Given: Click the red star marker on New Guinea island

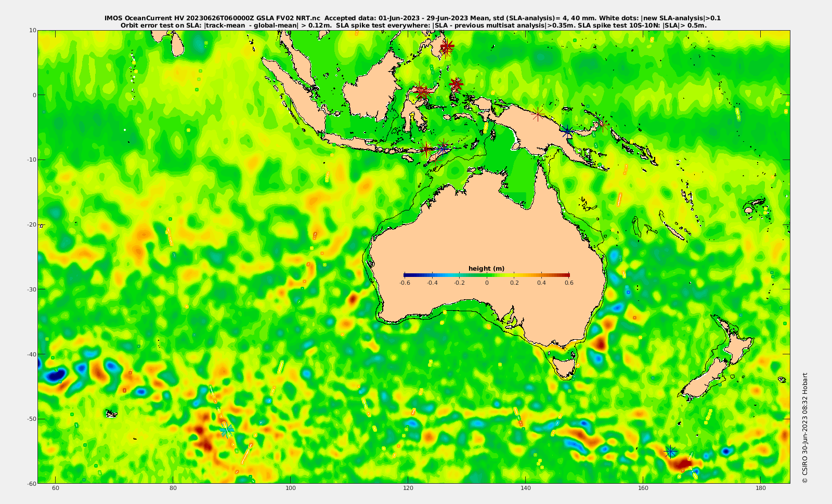Looking at the screenshot, I should coord(538,114).
